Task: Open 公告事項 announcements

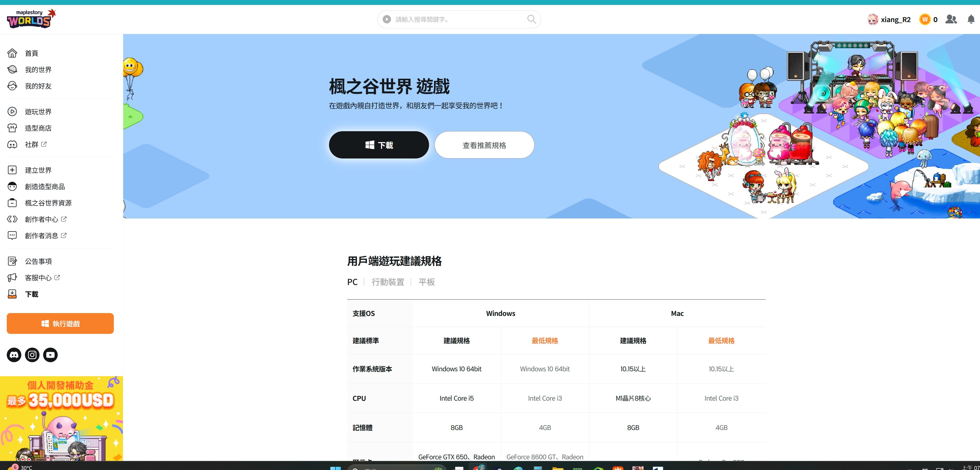Action: point(38,261)
